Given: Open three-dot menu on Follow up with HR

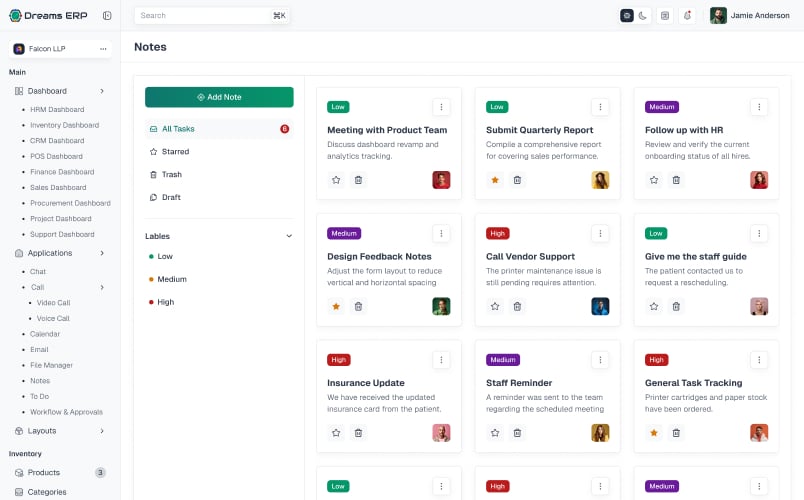Looking at the screenshot, I should coord(759,107).
